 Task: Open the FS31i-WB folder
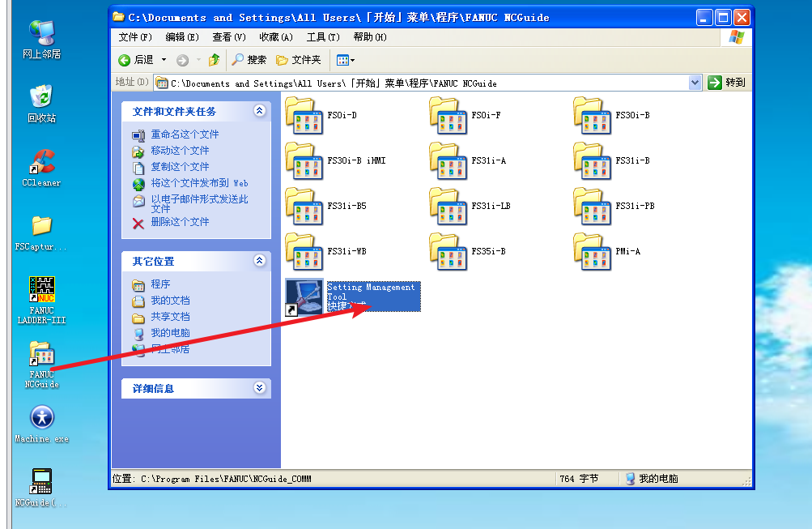[x=325, y=252]
